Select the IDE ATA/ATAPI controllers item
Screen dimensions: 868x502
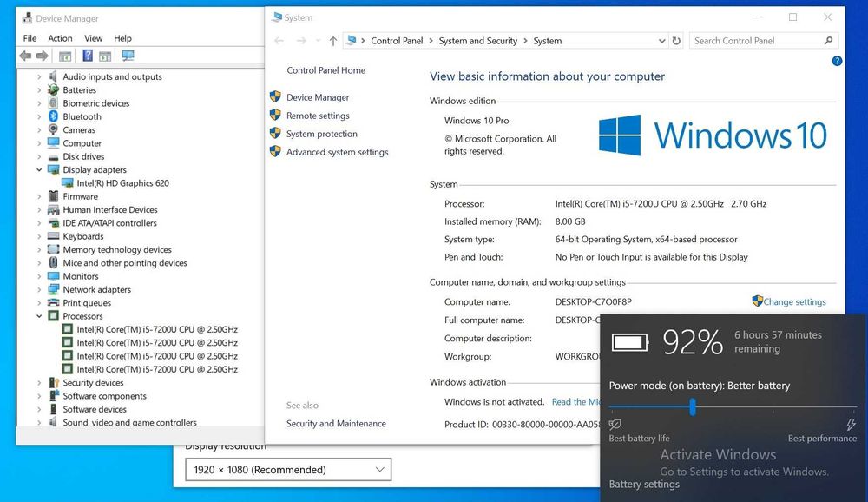(x=109, y=222)
